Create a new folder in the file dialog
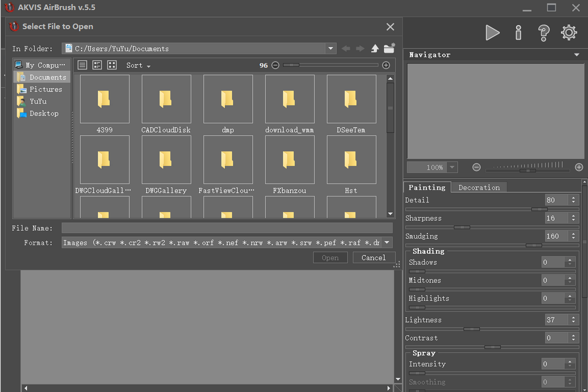Image resolution: width=588 pixels, height=392 pixels. (x=389, y=48)
